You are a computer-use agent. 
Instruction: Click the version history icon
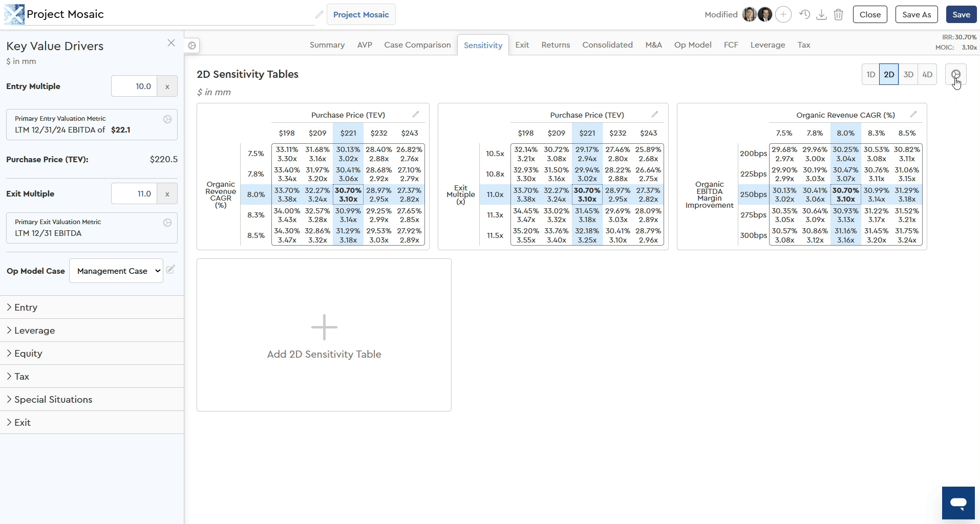tap(805, 14)
